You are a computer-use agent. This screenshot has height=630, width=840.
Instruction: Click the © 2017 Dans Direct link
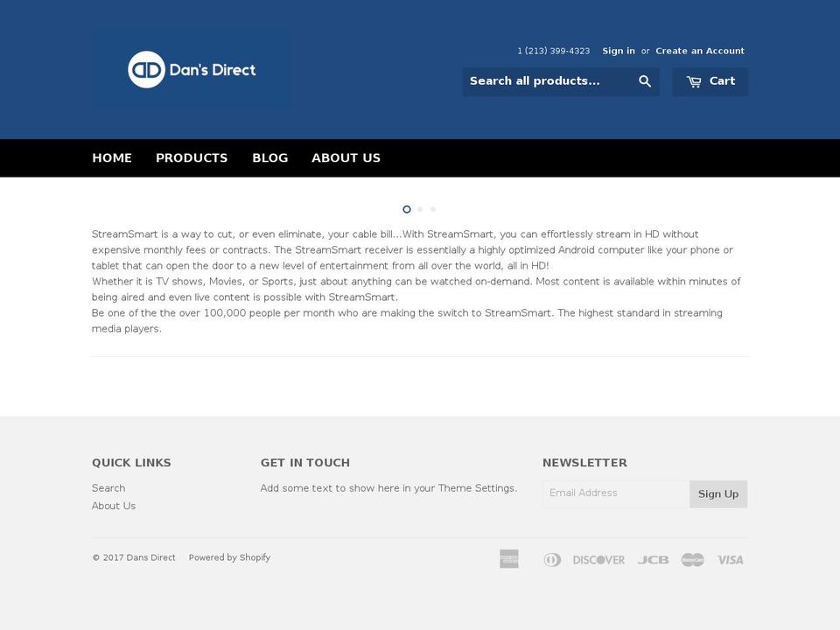point(133,557)
